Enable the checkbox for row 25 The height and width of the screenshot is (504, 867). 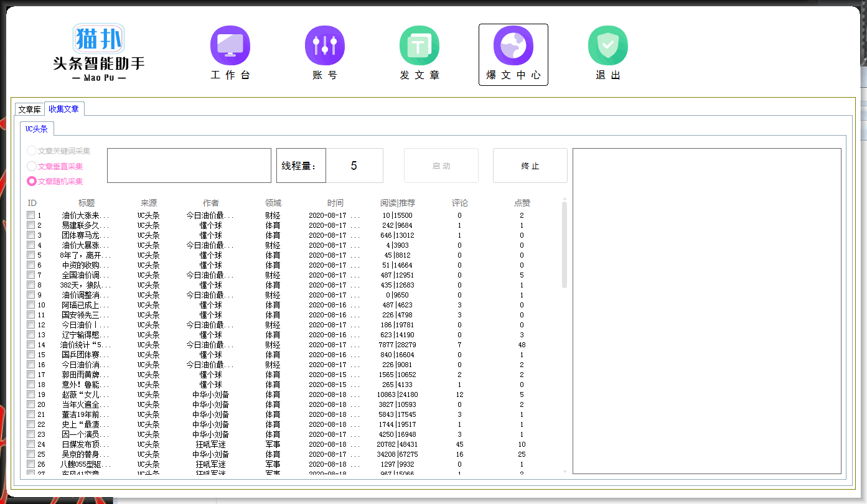(31, 454)
